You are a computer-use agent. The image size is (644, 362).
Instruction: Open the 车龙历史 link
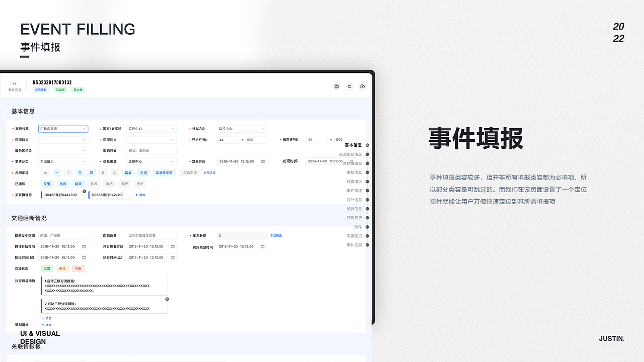tap(276, 235)
